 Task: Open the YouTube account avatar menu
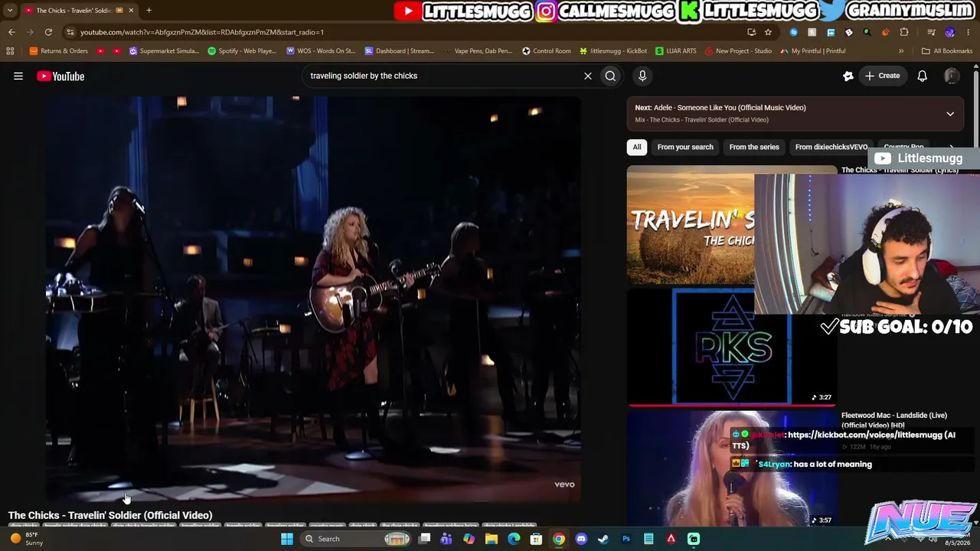pyautogui.click(x=952, y=76)
